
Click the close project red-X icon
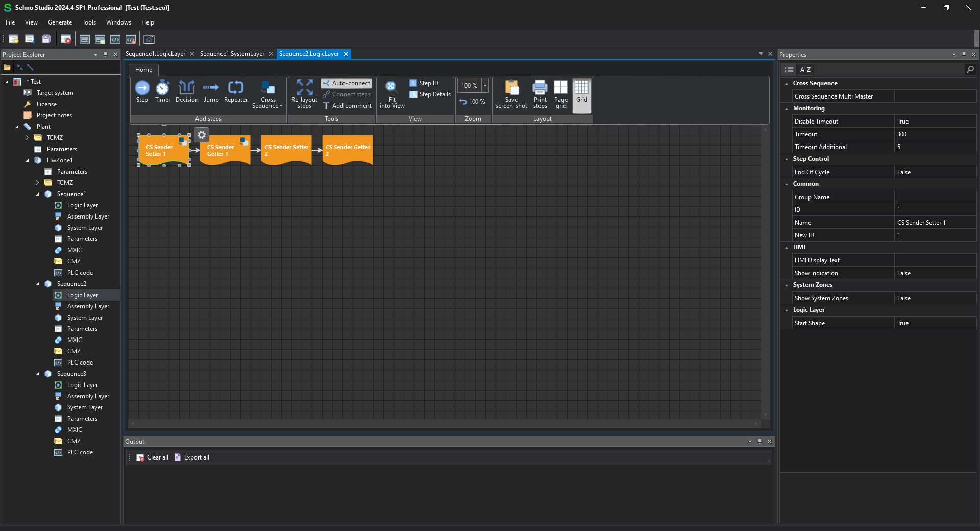(66, 39)
